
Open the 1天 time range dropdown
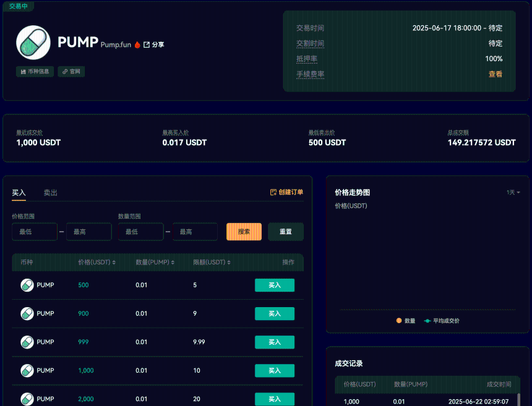coord(513,192)
